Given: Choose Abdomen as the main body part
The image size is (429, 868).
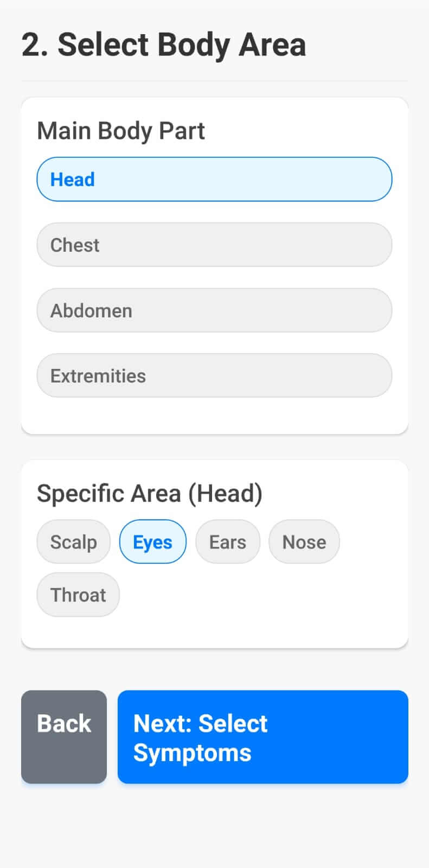Looking at the screenshot, I should coord(214,310).
